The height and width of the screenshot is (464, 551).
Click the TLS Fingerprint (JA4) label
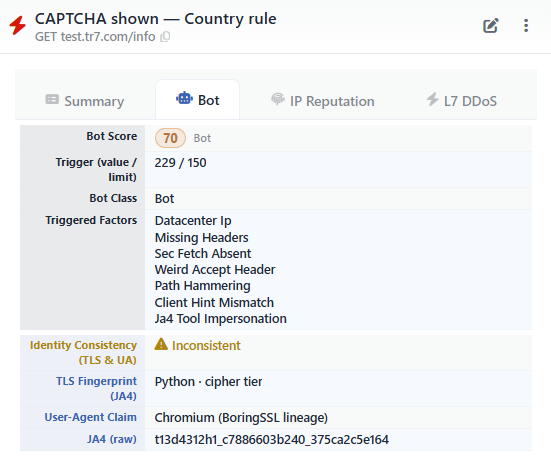pos(97,388)
